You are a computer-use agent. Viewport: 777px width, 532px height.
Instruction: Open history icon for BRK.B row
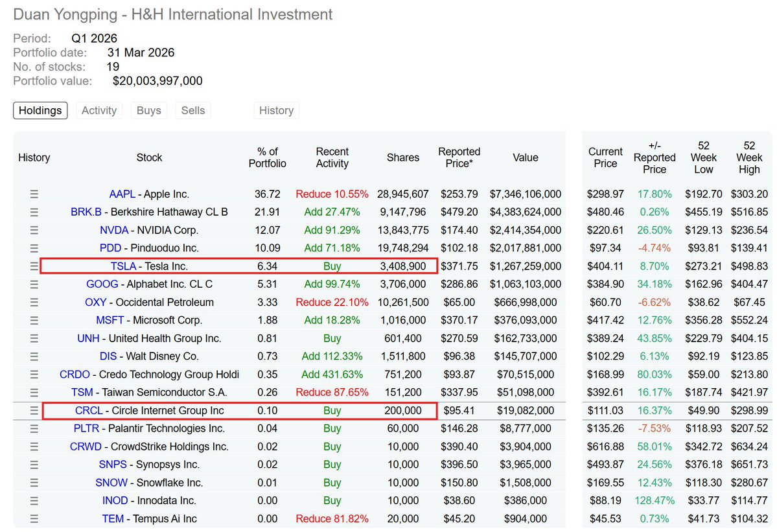34,212
